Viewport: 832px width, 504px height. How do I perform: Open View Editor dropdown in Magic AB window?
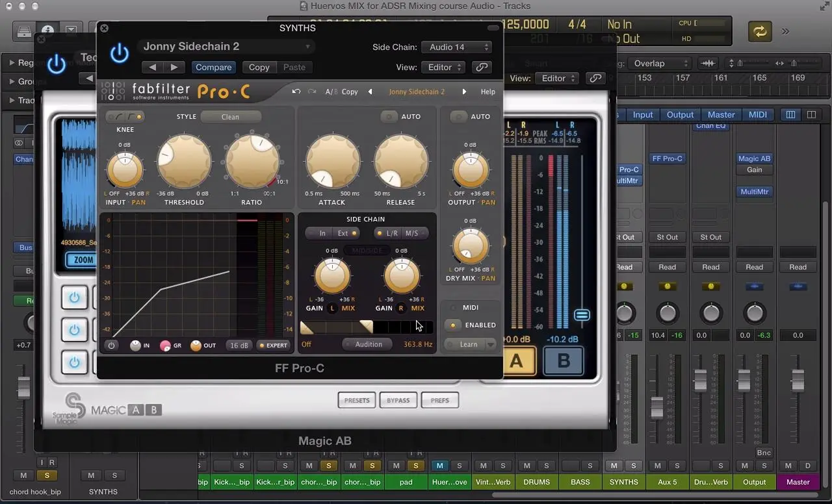coord(557,78)
